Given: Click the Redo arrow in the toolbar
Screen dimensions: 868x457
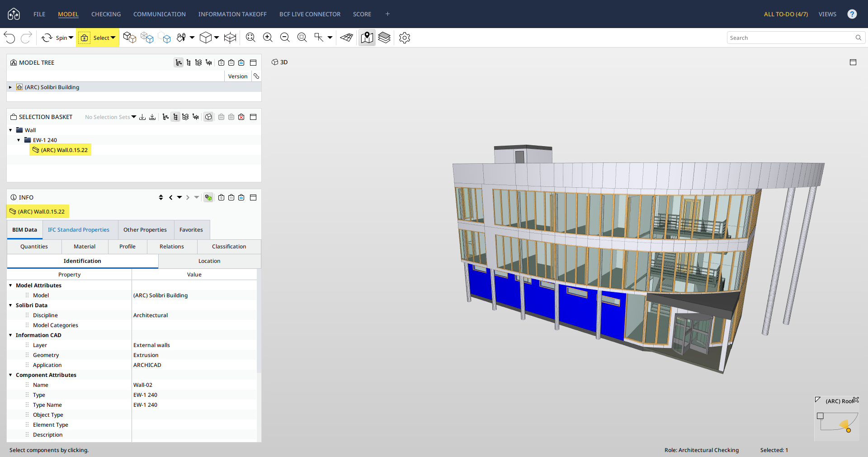Looking at the screenshot, I should coord(26,38).
